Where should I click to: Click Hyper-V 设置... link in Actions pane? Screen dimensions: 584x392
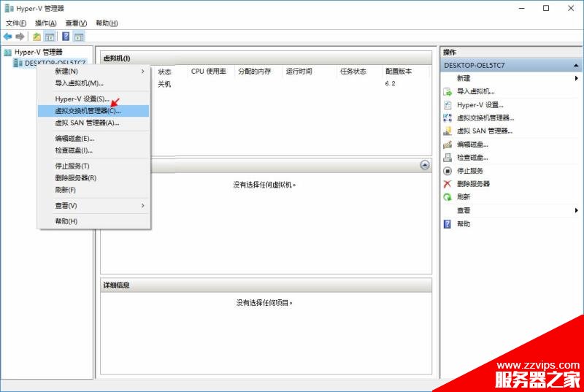[480, 105]
